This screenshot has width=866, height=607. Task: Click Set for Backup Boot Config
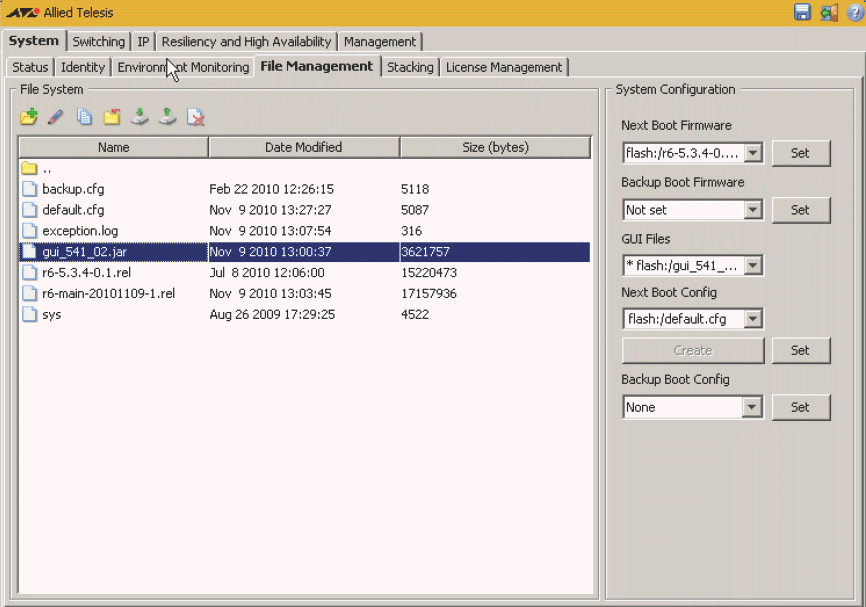[800, 407]
